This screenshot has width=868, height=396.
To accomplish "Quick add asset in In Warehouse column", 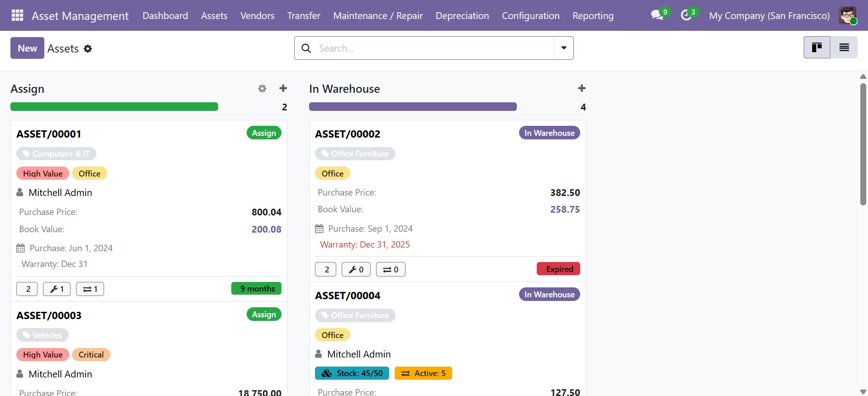I will point(582,88).
